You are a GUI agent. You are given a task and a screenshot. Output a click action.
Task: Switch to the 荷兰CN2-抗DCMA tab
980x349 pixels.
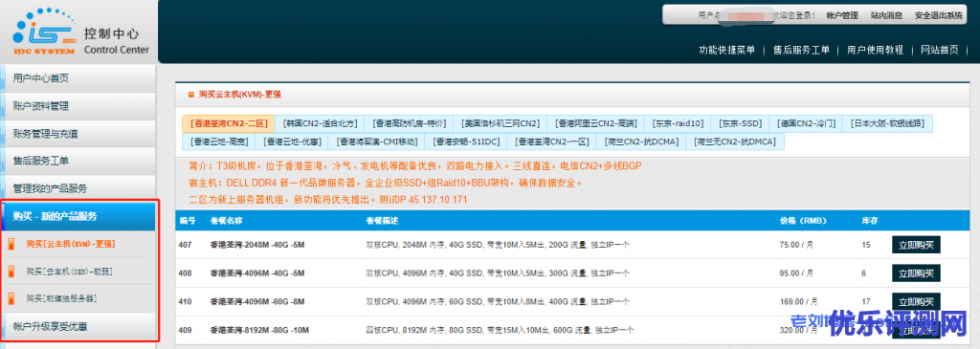[x=641, y=142]
